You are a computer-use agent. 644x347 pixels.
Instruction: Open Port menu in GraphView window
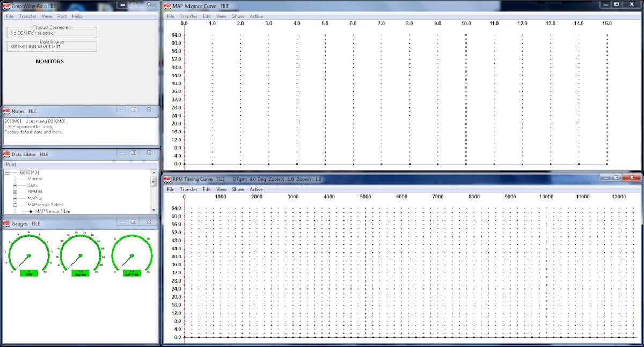[62, 16]
